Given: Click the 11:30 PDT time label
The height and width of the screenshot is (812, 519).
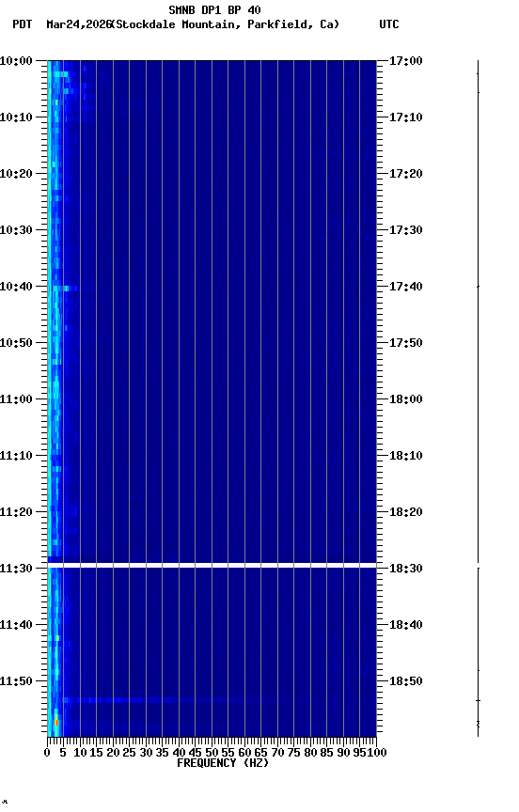Looking at the screenshot, I should coord(16,570).
